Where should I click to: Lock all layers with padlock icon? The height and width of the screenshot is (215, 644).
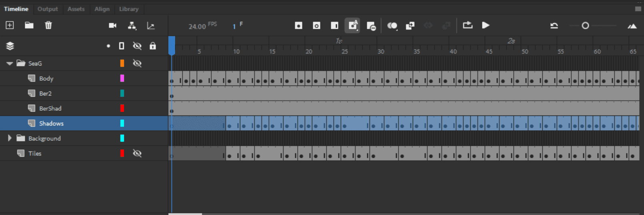pyautogui.click(x=153, y=46)
